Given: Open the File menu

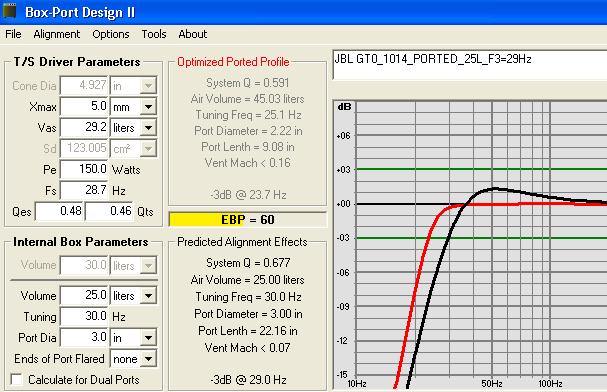Looking at the screenshot, I should pos(13,34).
